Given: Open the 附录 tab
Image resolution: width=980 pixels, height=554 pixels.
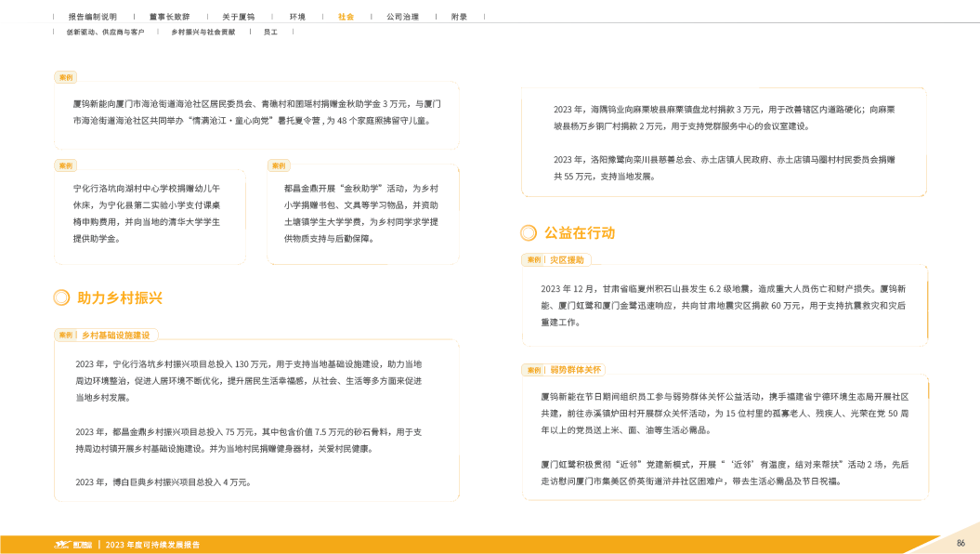Looking at the screenshot, I should [x=459, y=17].
